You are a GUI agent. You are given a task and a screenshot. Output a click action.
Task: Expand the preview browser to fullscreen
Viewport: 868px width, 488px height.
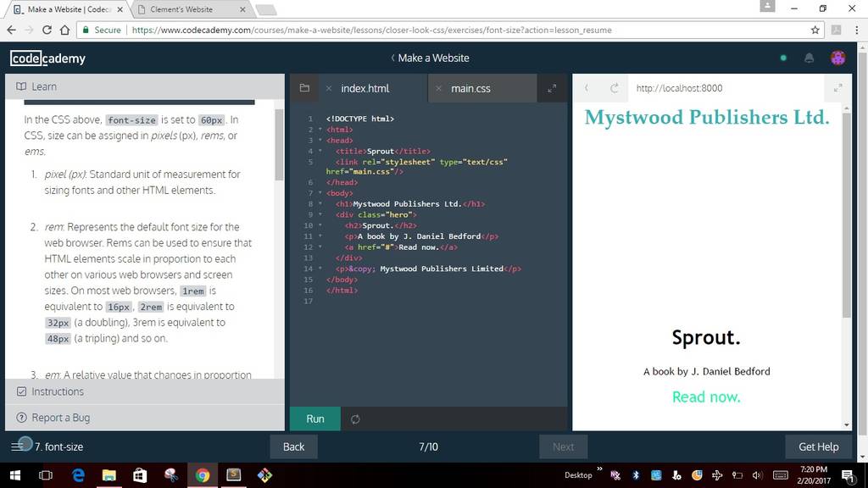pyautogui.click(x=837, y=88)
